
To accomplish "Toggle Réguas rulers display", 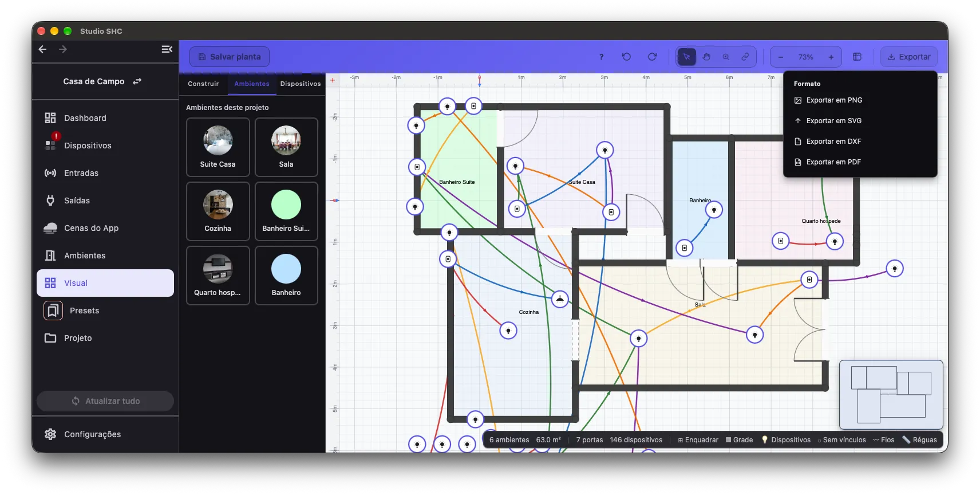I will [920, 440].
